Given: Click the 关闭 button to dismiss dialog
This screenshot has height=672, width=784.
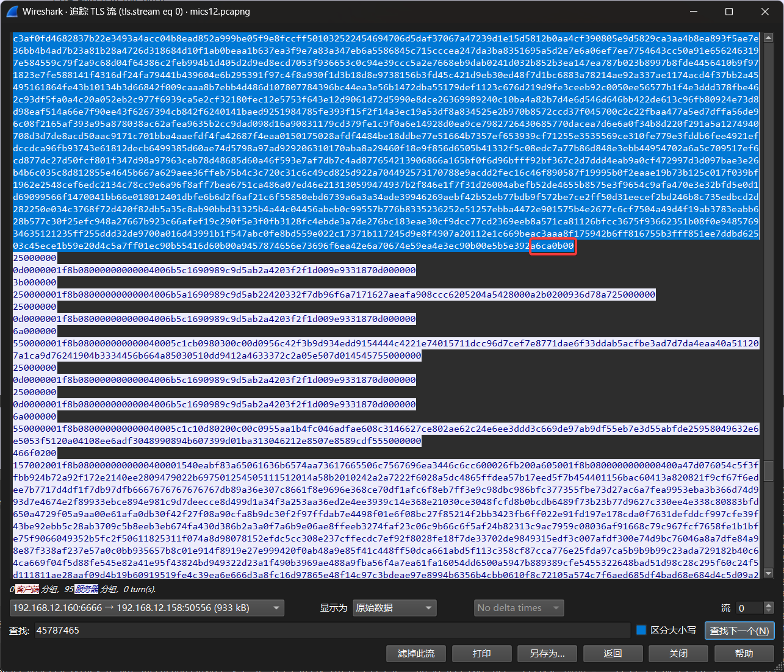Looking at the screenshot, I should (678, 653).
